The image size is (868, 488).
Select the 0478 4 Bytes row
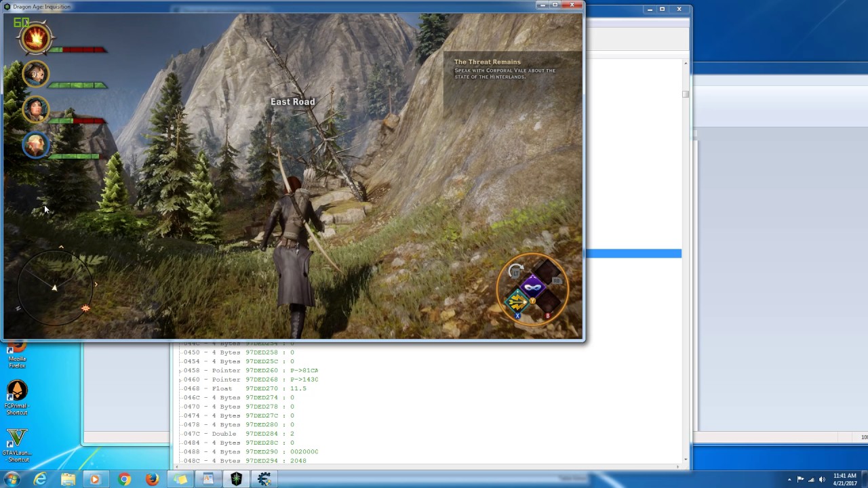point(239,425)
